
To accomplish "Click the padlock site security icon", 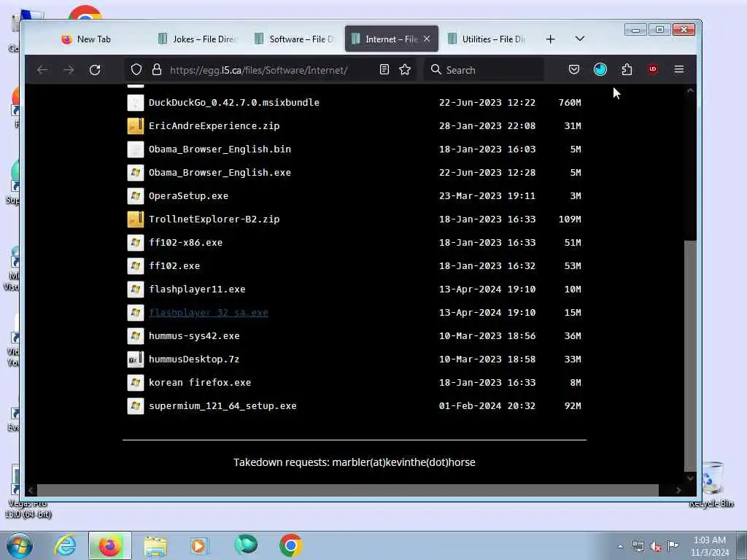I will pyautogui.click(x=157, y=70).
